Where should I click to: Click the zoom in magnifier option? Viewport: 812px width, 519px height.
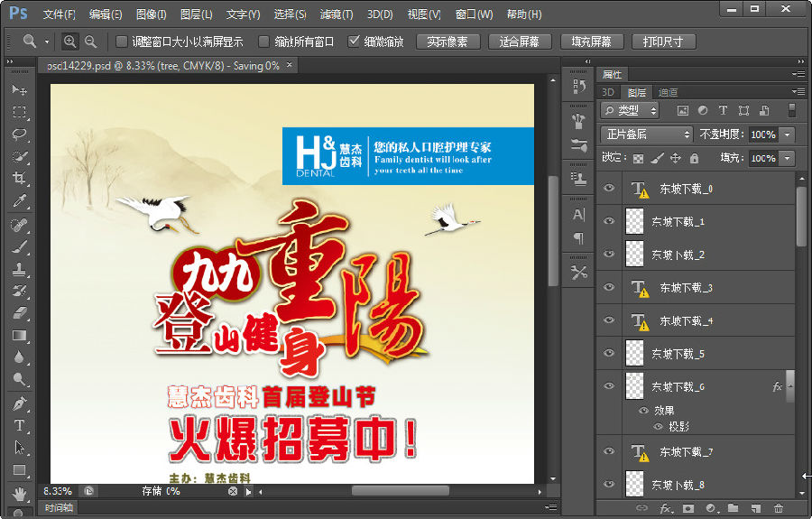tap(69, 42)
